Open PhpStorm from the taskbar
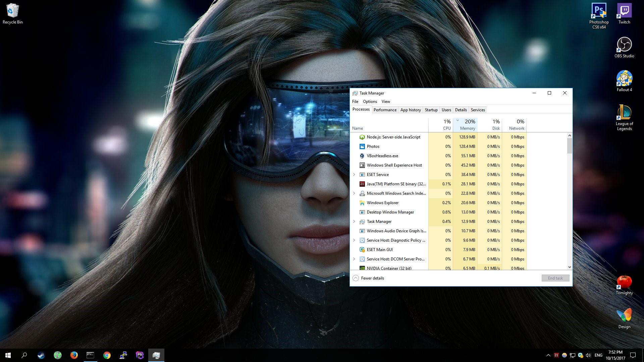 click(x=140, y=355)
